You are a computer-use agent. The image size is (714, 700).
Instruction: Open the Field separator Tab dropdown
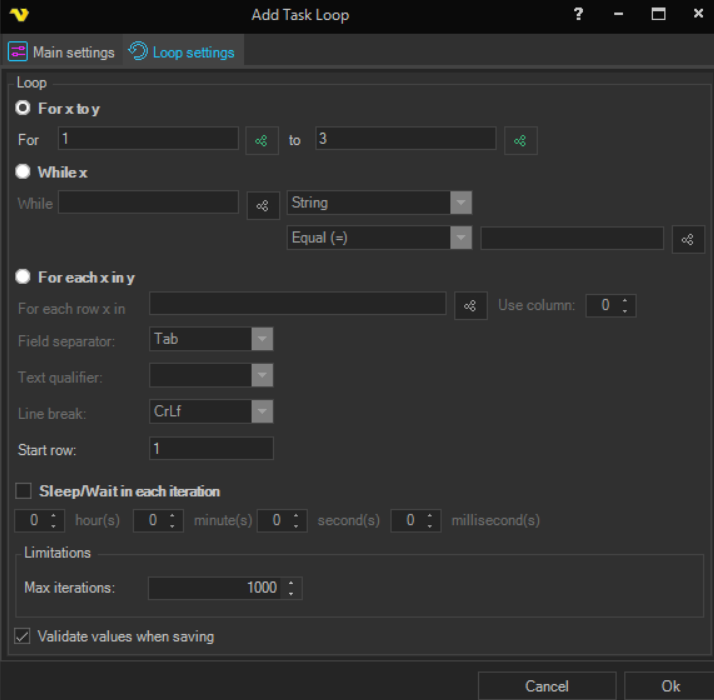click(x=262, y=339)
